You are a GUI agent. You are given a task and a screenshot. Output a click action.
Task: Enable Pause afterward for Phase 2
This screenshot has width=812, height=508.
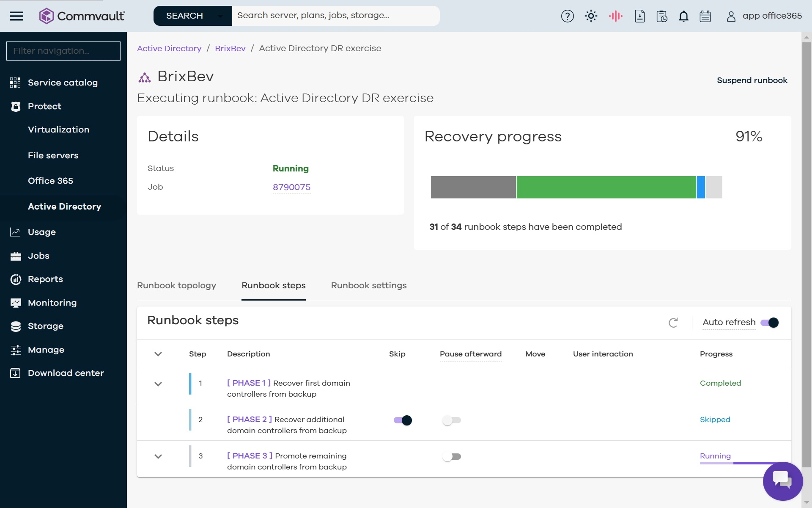click(451, 420)
